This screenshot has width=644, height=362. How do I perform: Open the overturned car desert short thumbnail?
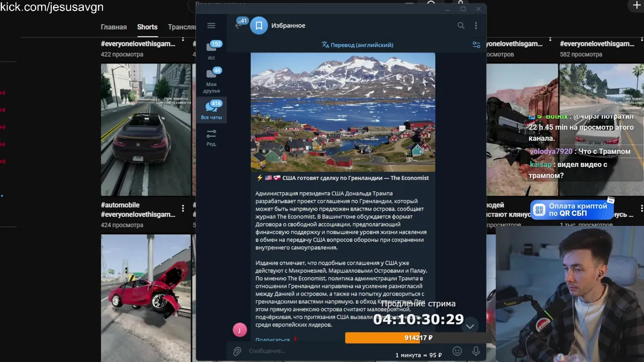coord(522,129)
